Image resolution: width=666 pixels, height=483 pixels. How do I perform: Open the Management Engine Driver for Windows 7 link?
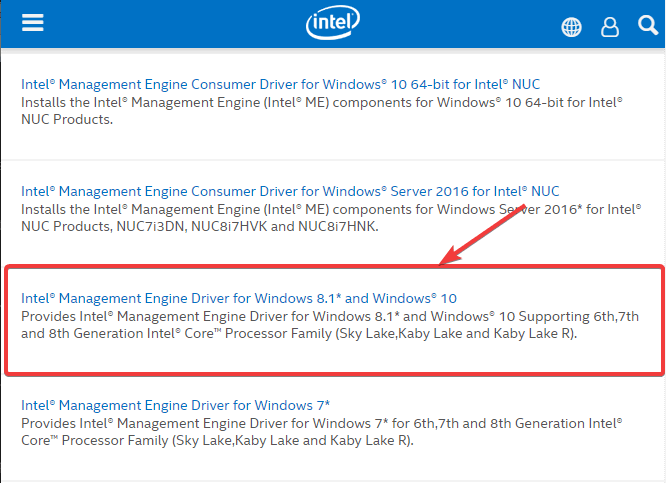tap(175, 405)
